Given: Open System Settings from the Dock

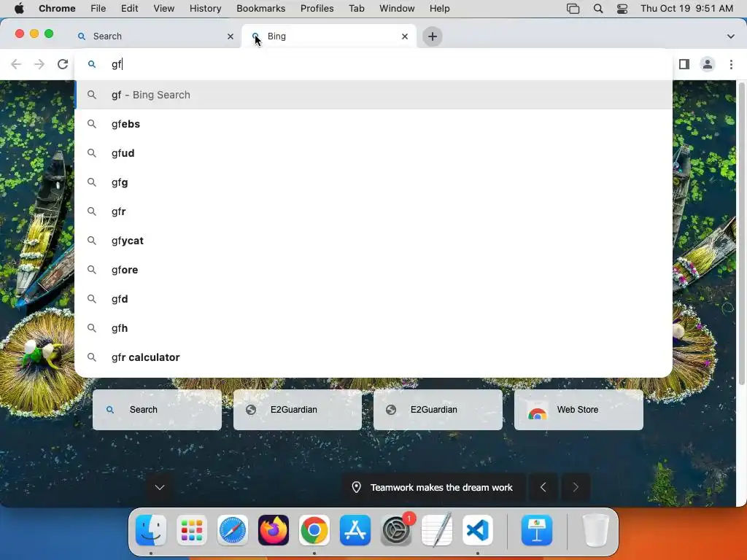Looking at the screenshot, I should click(396, 530).
